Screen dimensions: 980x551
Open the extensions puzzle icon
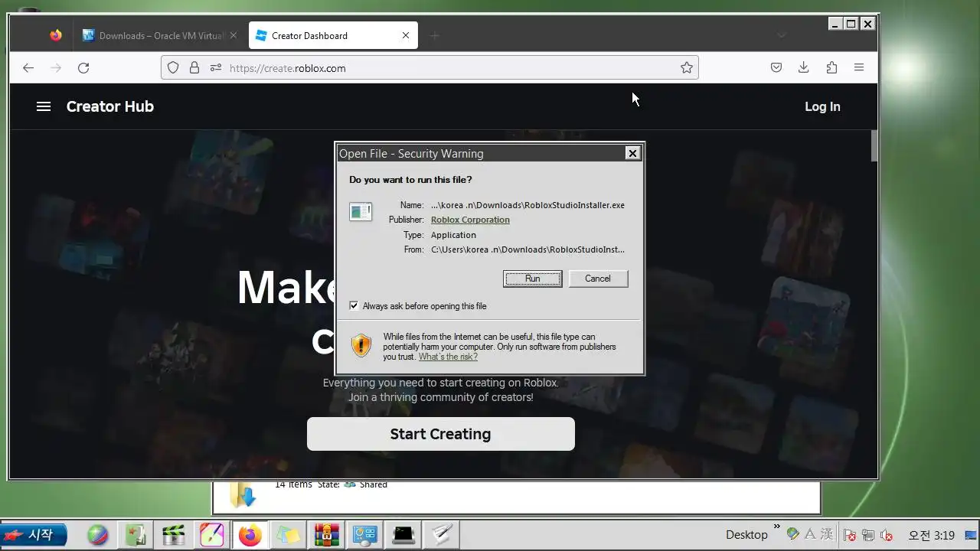[831, 68]
